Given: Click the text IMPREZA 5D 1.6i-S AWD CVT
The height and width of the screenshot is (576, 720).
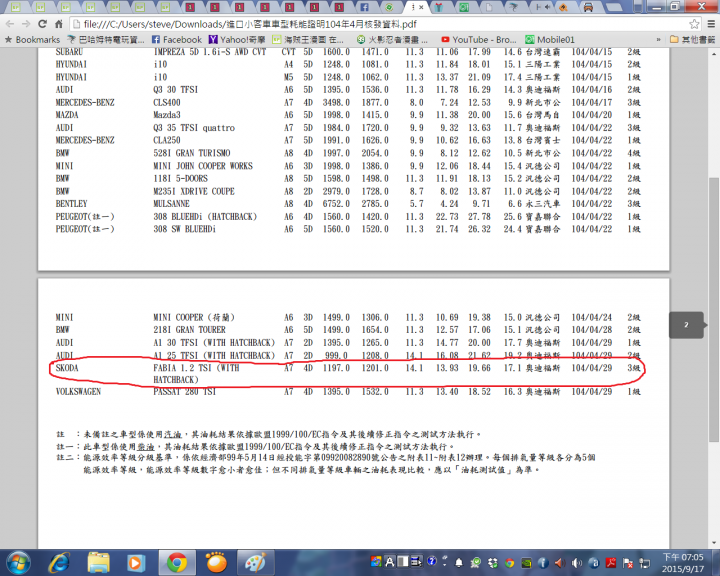Looking at the screenshot, I should [209, 52].
